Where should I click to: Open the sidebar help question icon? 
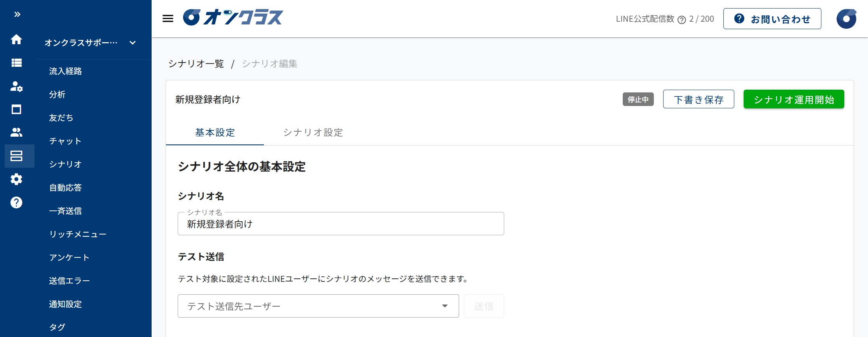pos(16,202)
